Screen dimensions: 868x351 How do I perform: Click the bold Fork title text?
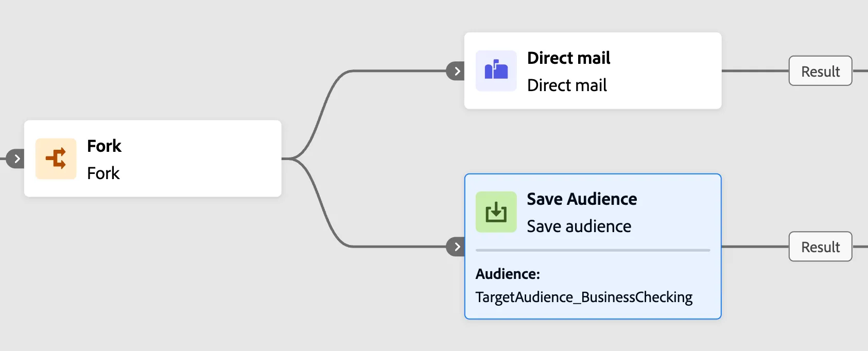104,146
